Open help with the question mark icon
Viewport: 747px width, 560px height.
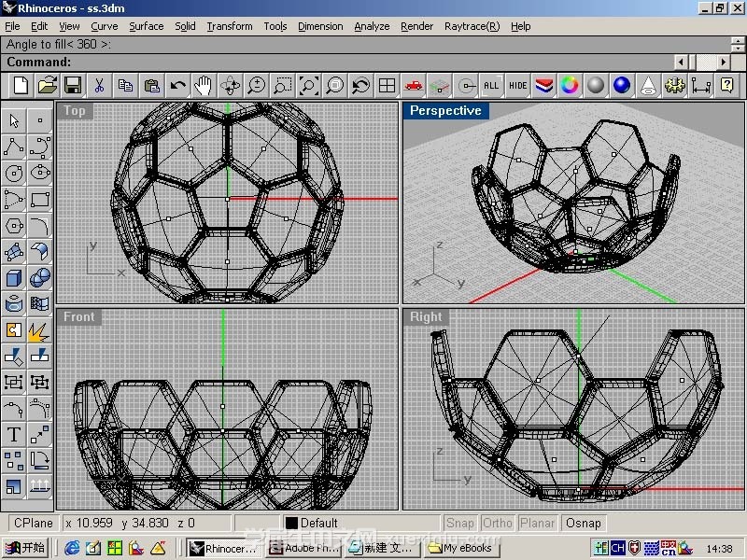pos(726,86)
